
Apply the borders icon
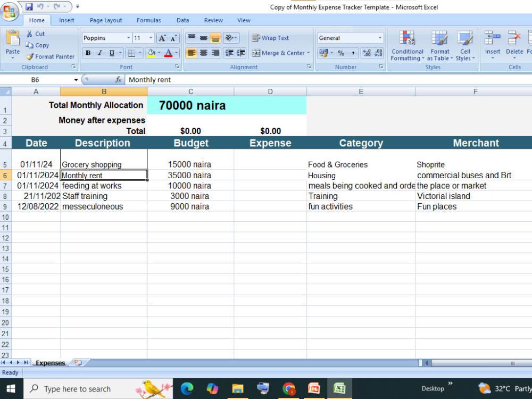coord(131,53)
